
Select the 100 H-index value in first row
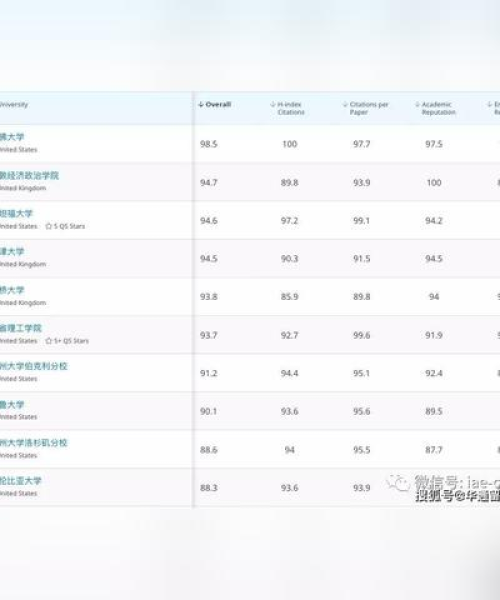pos(290,144)
